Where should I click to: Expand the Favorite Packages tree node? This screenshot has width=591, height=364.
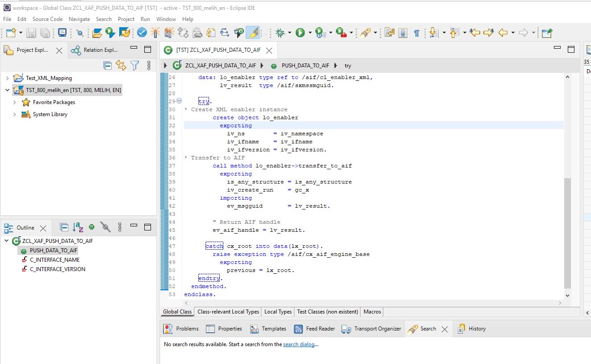click(x=15, y=102)
